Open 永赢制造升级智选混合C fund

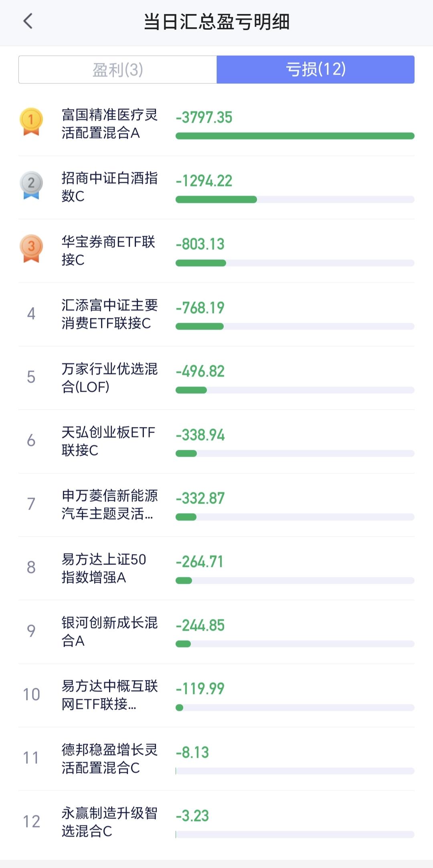tap(109, 822)
